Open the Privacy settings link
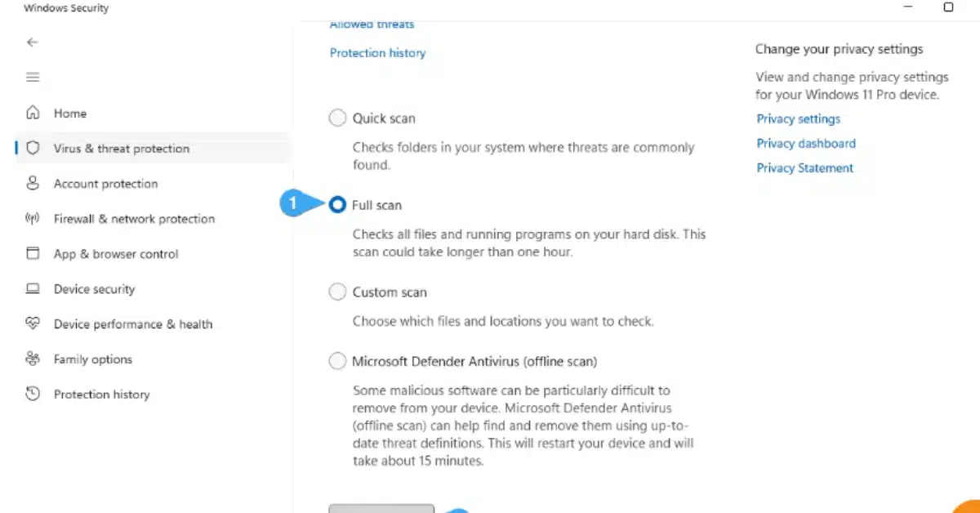 point(798,119)
